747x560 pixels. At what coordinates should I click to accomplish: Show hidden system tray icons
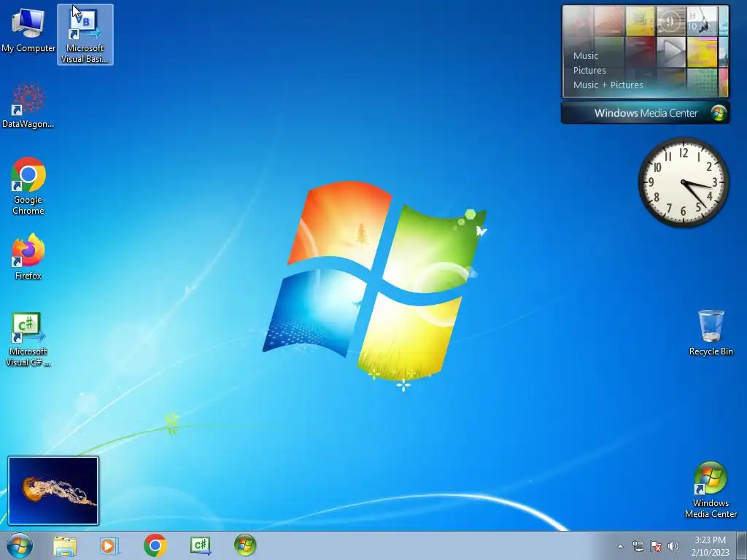620,546
